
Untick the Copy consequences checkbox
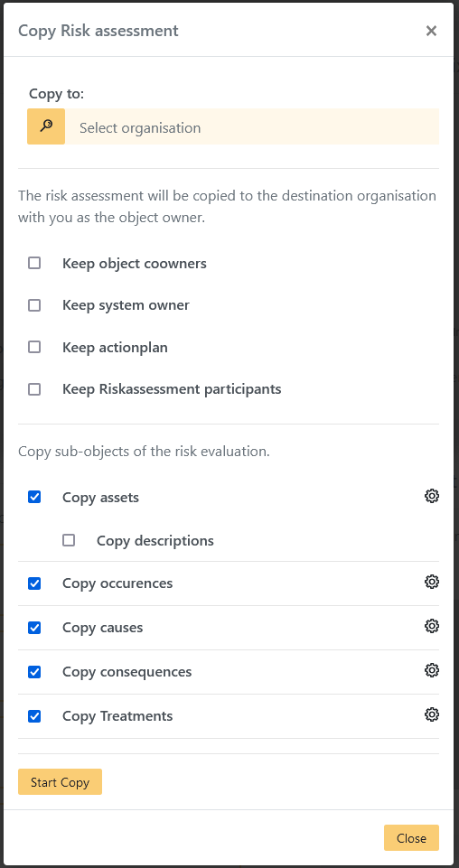(x=34, y=672)
